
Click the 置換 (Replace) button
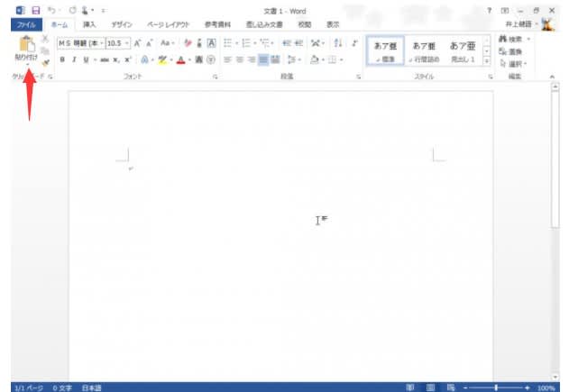pos(514,51)
